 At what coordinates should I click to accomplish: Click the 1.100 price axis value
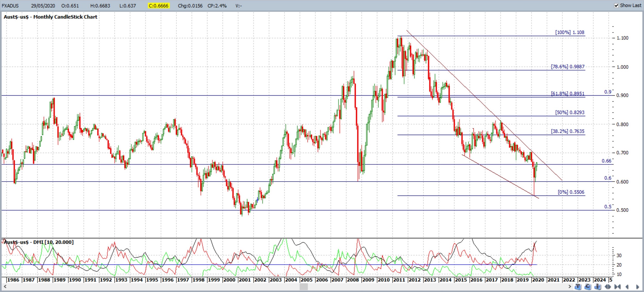[x=622, y=38]
